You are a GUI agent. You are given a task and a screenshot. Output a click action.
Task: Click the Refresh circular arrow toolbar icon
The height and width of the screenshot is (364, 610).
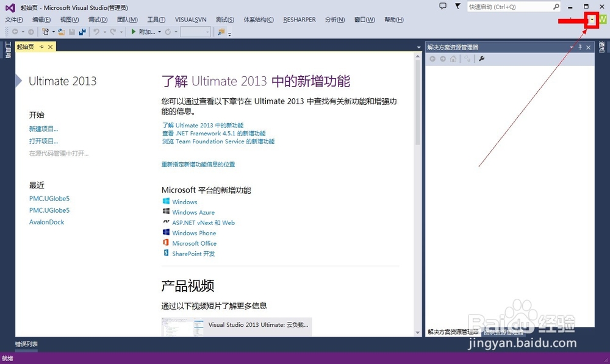(168, 32)
